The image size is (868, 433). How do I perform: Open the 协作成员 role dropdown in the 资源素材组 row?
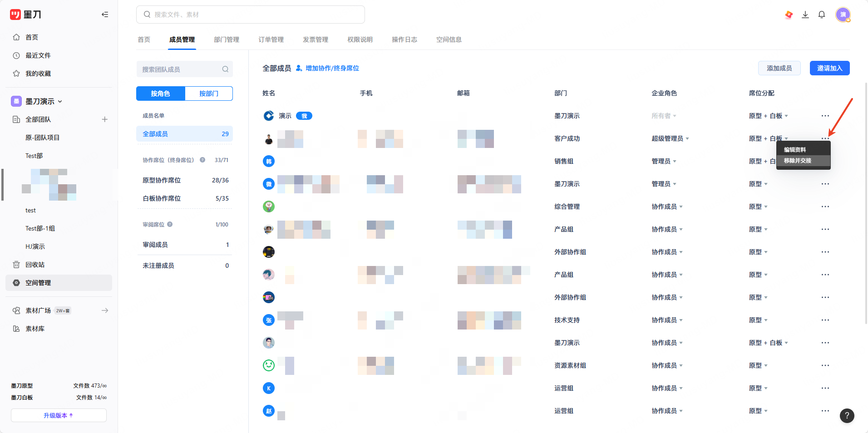tap(667, 365)
